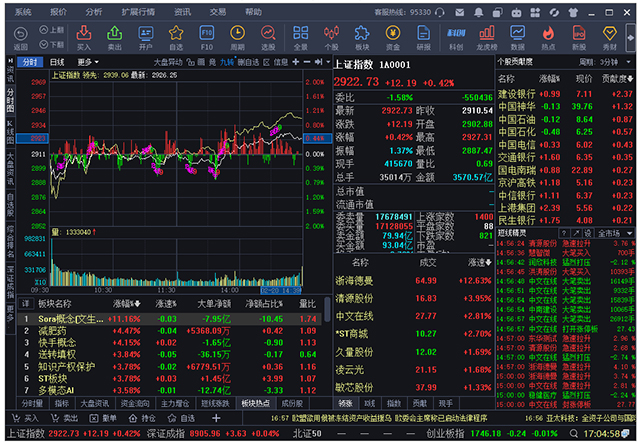Toggle the 九转 indicator
The height and width of the screenshot is (444, 640).
click(x=227, y=62)
